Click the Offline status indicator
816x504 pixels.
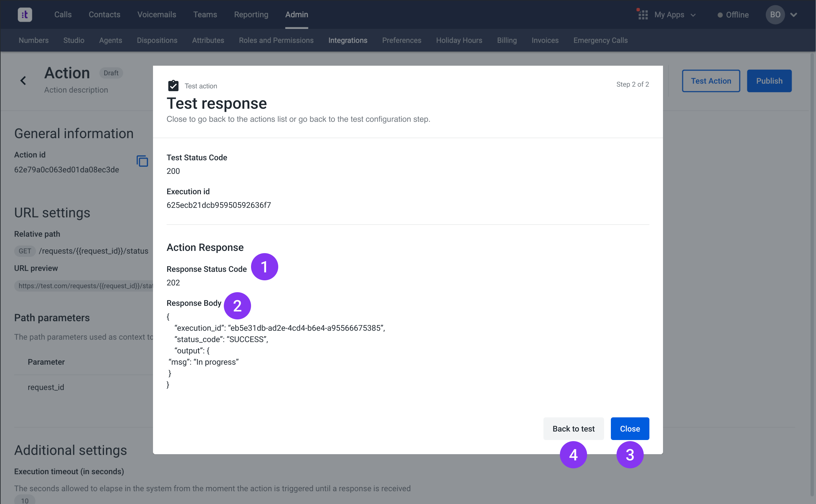coord(733,15)
